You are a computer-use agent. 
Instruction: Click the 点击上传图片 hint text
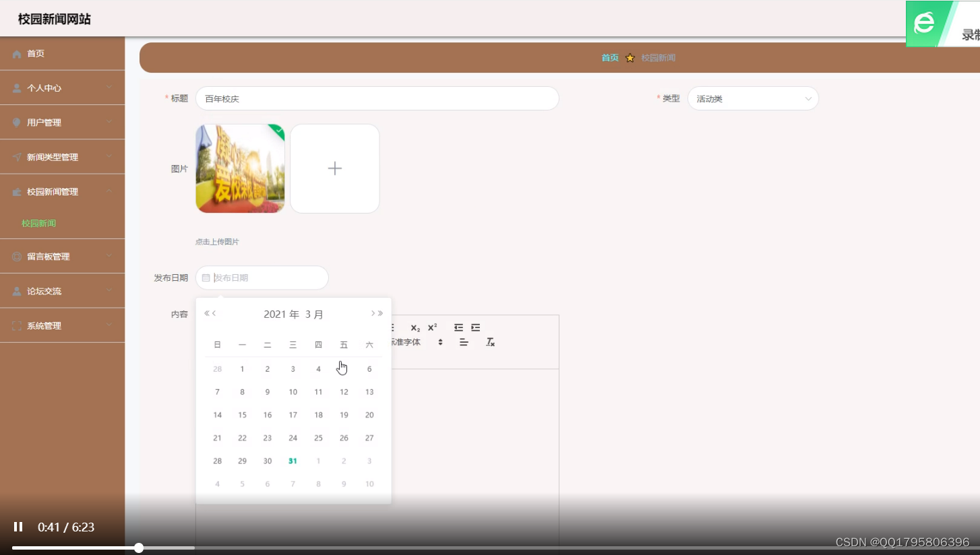point(217,242)
